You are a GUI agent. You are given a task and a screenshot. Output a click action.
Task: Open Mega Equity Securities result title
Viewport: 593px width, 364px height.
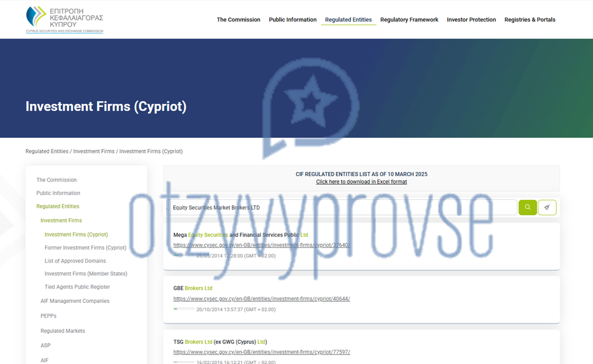pos(241,235)
